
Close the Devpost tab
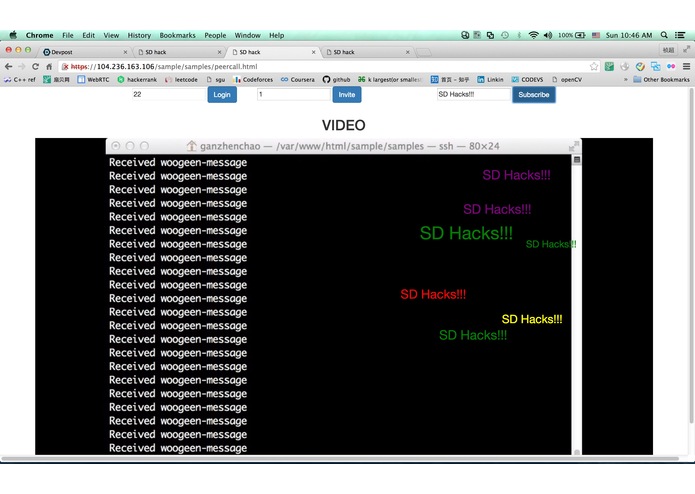(x=125, y=52)
